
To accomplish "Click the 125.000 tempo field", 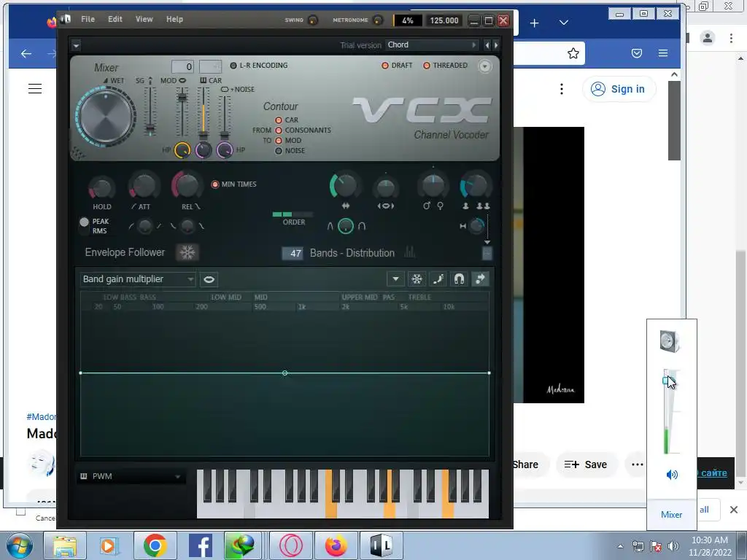I will point(444,20).
